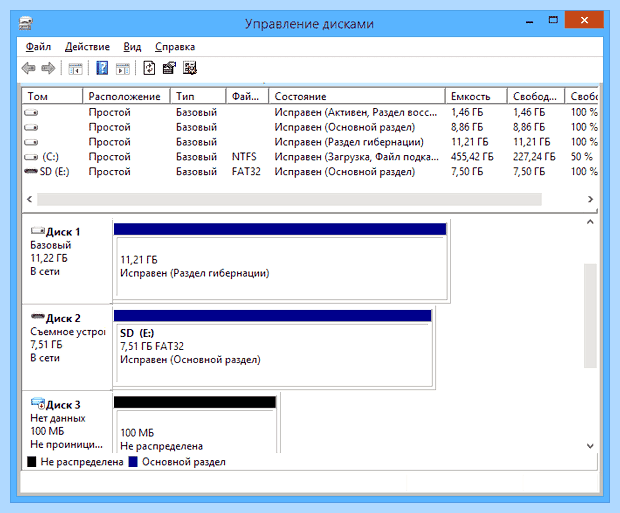620x513 pixels.
Task: Click 'Съемное устро' text under Диск 2
Action: (x=68, y=332)
